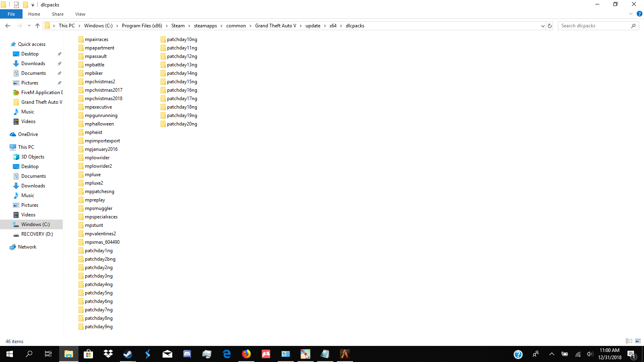Click the Wi-Fi network tray icon

coord(578,354)
